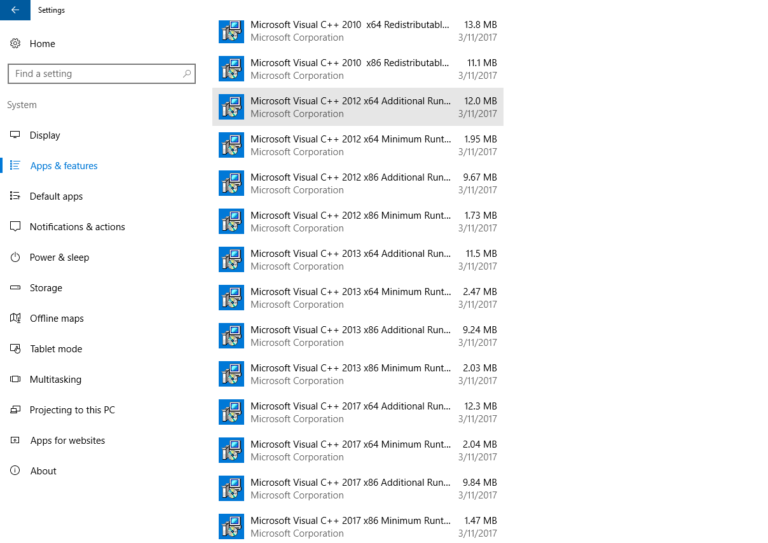This screenshot has width=768, height=543.
Task: Click the search magnifier icon
Action: click(187, 73)
